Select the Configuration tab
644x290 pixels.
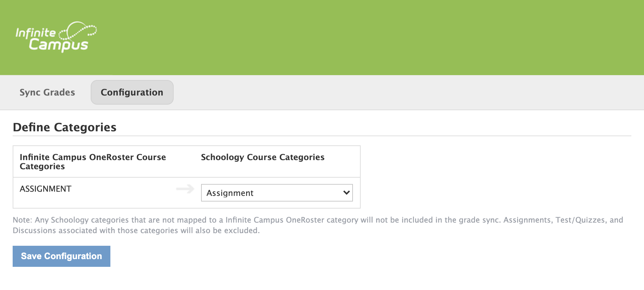132,92
